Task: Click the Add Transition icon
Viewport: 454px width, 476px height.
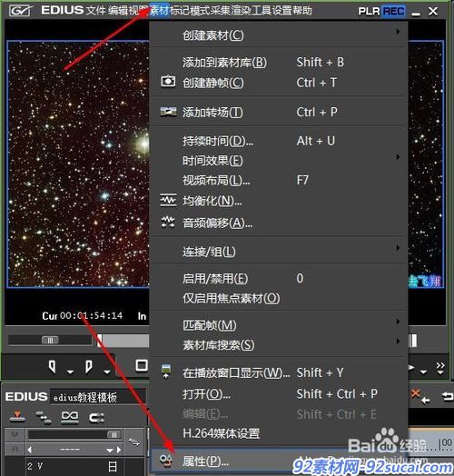Action: point(168,112)
